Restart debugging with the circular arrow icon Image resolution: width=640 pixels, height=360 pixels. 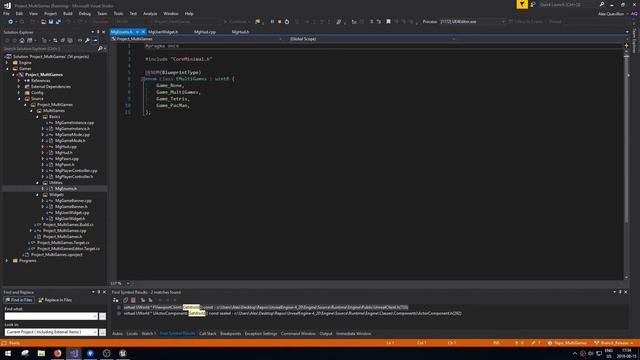click(x=287, y=22)
